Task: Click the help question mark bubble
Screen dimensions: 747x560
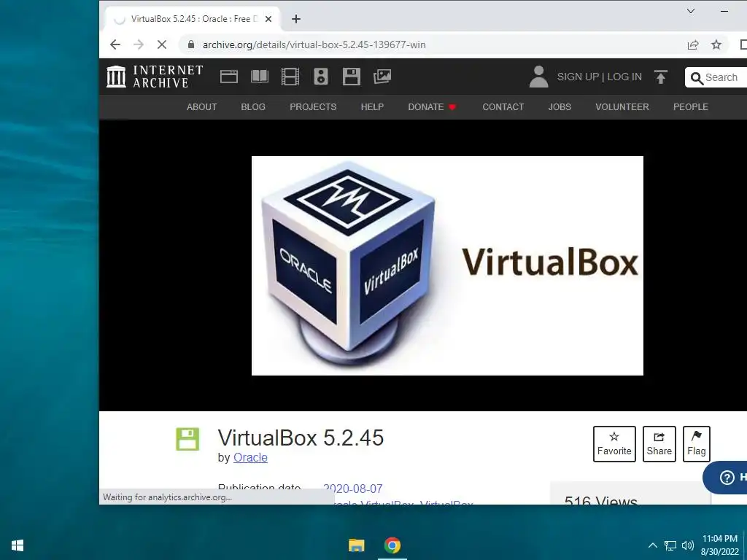Action: tap(727, 477)
